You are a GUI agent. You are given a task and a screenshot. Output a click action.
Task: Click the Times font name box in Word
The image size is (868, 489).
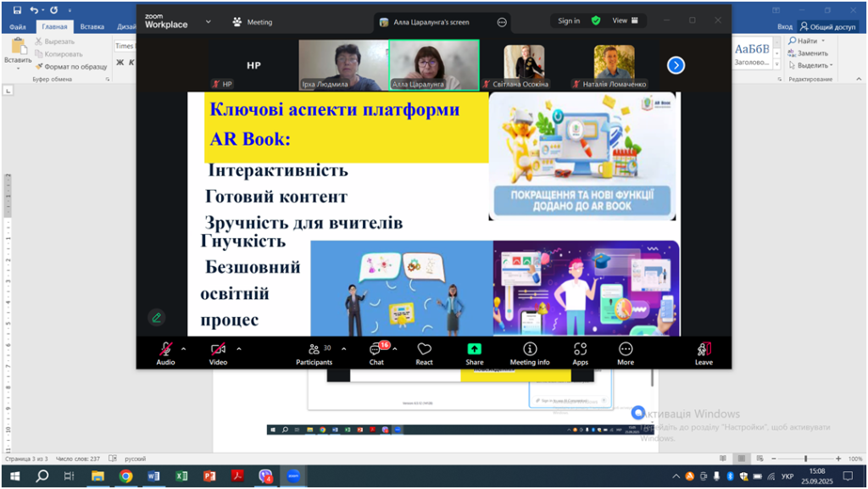(125, 46)
